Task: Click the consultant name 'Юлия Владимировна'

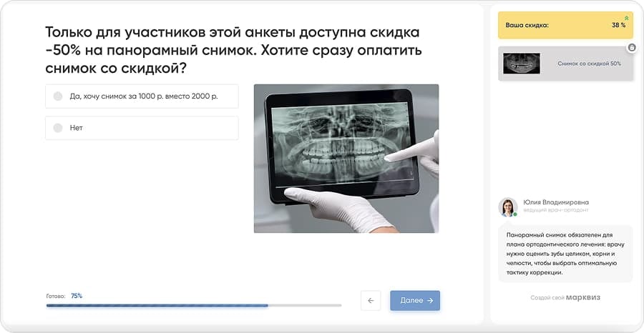Action: (556, 203)
